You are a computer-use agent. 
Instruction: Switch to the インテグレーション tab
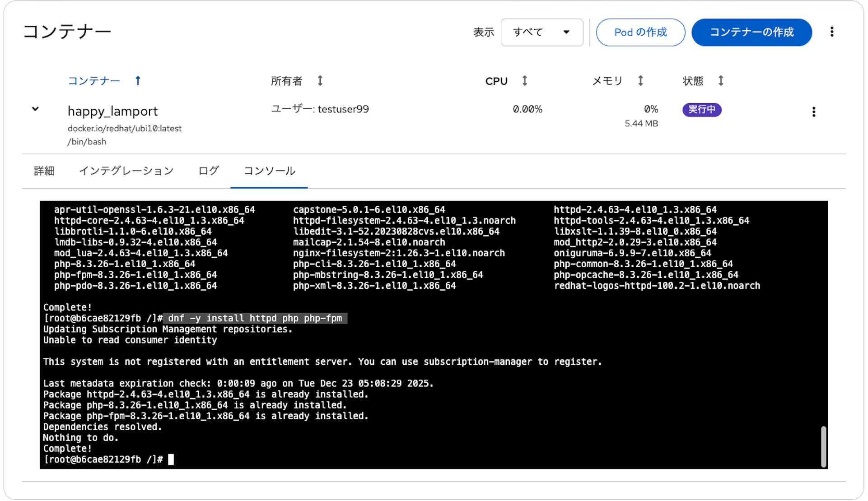pyautogui.click(x=126, y=171)
